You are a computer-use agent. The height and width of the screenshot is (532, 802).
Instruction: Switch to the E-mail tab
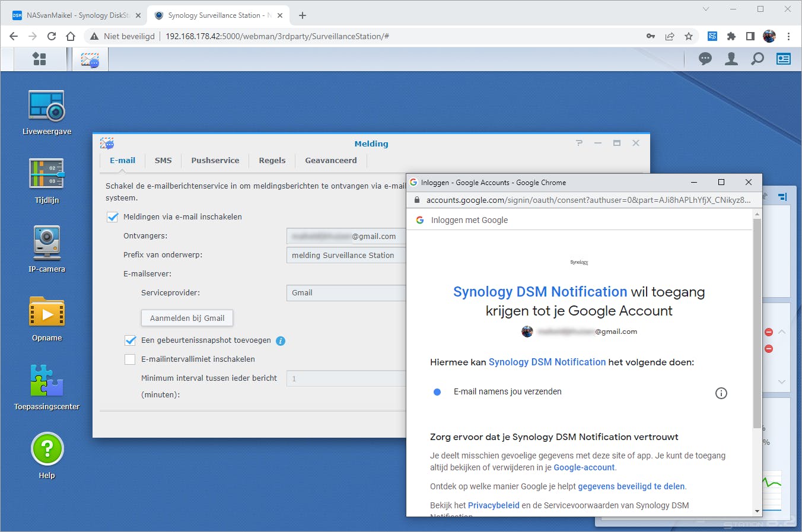pyautogui.click(x=122, y=161)
